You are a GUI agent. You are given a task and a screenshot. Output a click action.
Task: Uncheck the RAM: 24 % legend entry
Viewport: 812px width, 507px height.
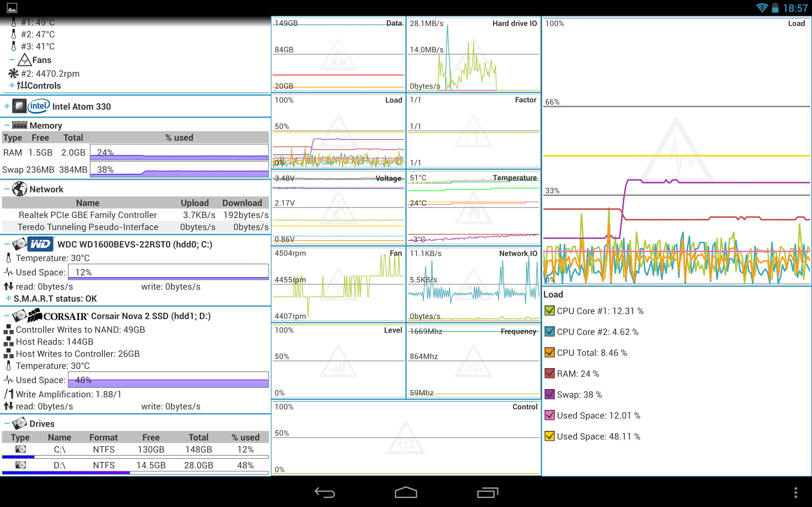[549, 374]
